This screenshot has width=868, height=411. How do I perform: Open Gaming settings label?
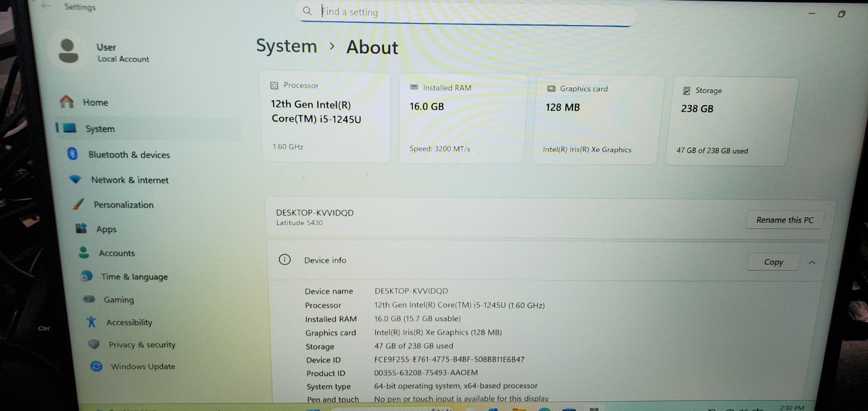click(x=119, y=300)
